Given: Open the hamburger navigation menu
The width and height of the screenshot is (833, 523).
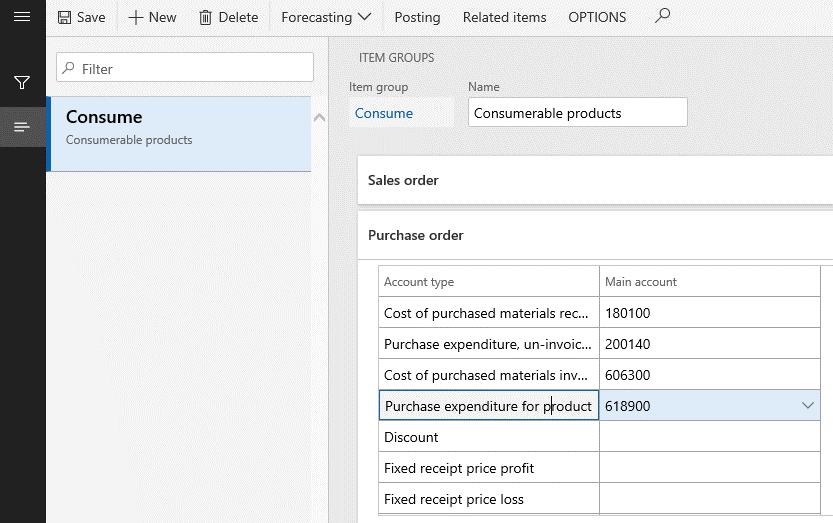Looking at the screenshot, I should 22,17.
